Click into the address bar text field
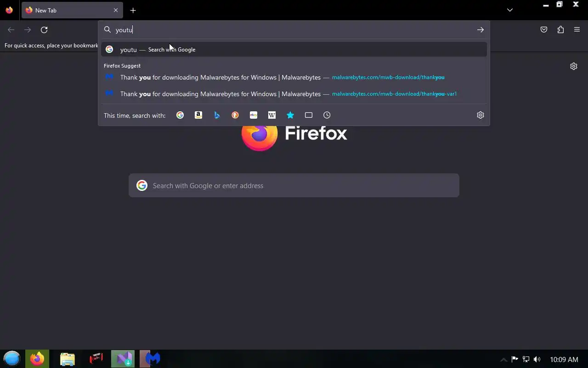Image resolution: width=588 pixels, height=368 pixels. [294, 30]
